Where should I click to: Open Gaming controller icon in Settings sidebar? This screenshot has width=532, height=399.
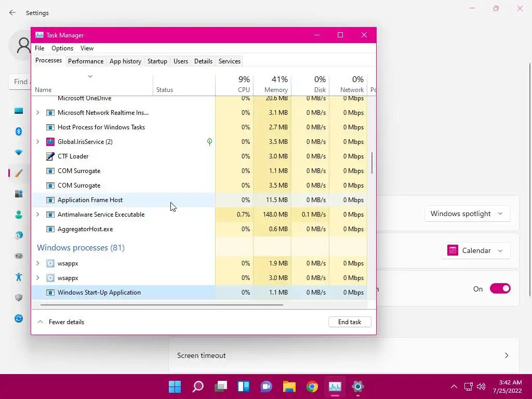click(x=19, y=256)
